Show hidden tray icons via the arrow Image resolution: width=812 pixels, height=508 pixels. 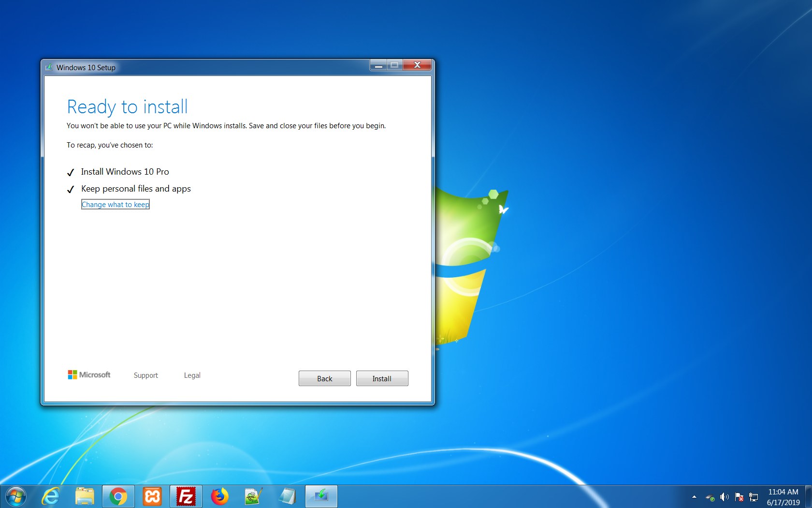[695, 497]
